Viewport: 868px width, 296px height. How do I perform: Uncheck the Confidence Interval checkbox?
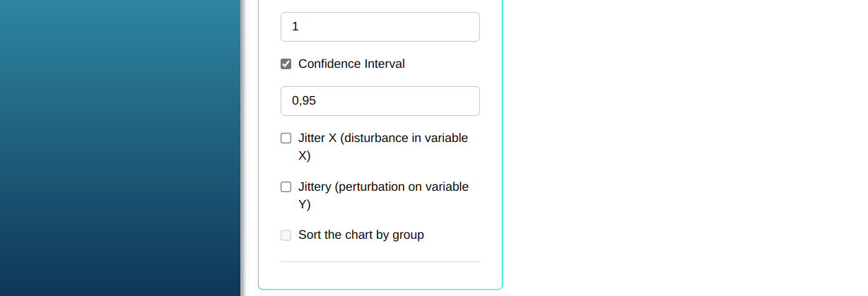[286, 64]
